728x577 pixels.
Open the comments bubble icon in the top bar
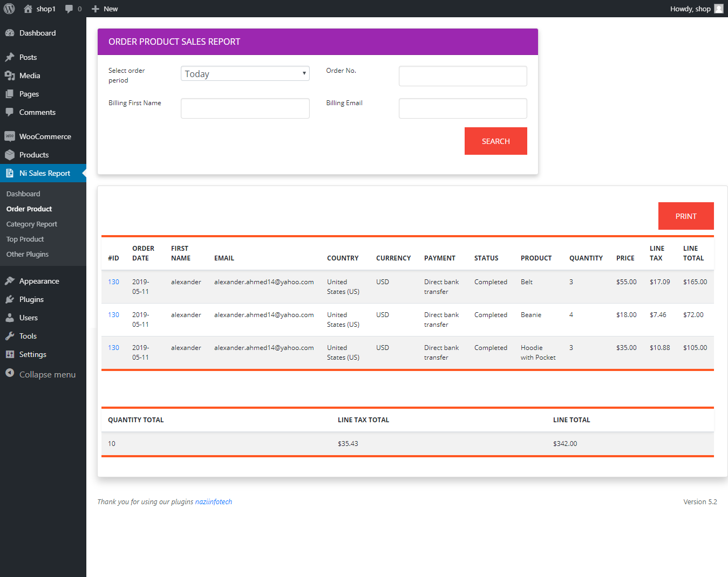pyautogui.click(x=69, y=9)
